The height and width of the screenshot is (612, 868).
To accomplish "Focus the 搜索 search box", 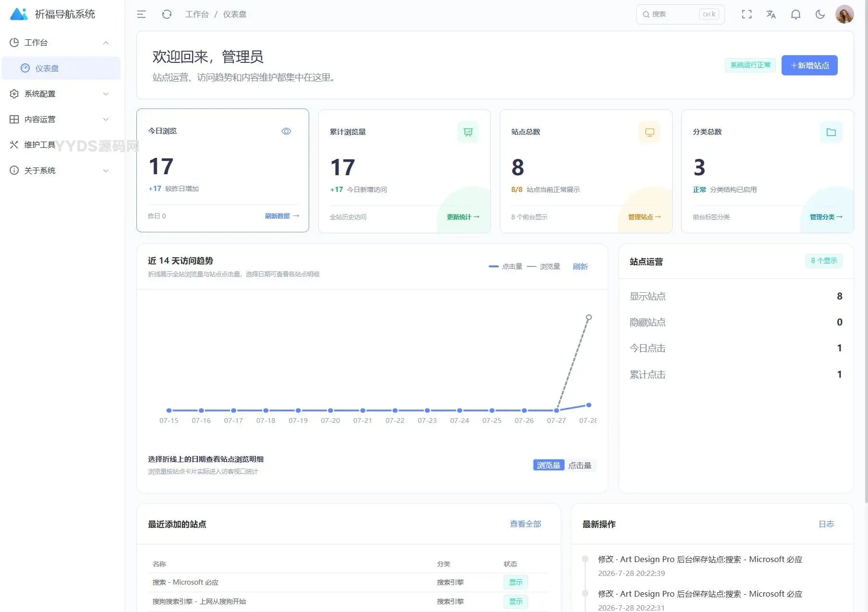I will [680, 14].
